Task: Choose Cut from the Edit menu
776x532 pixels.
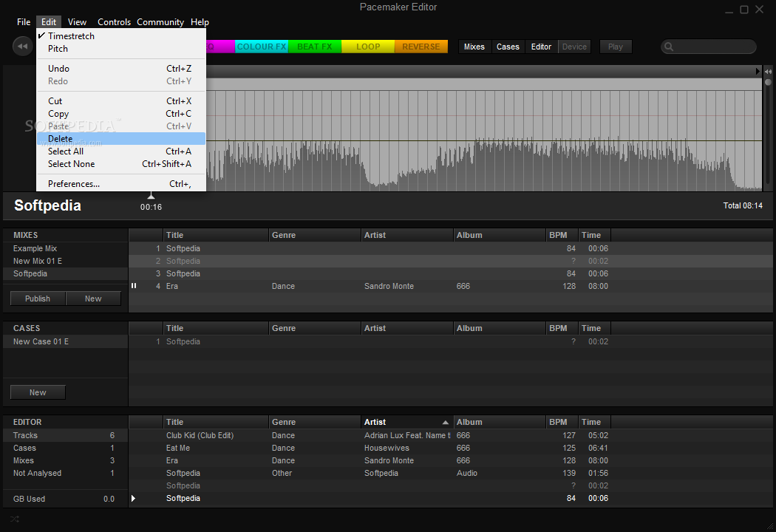Action: point(121,101)
